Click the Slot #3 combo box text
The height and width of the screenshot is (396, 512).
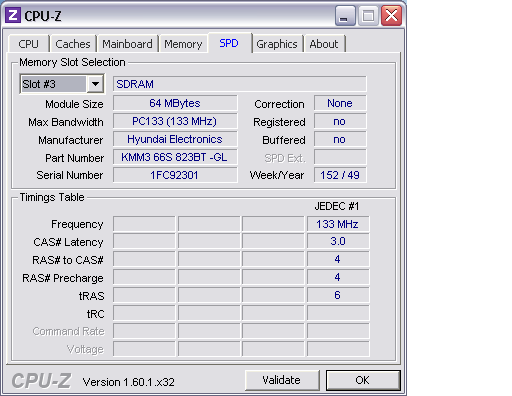coord(53,84)
